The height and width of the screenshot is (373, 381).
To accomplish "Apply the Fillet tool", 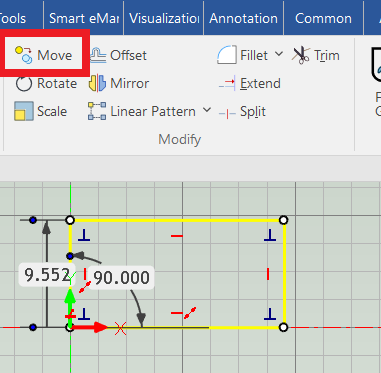I will click(x=243, y=55).
